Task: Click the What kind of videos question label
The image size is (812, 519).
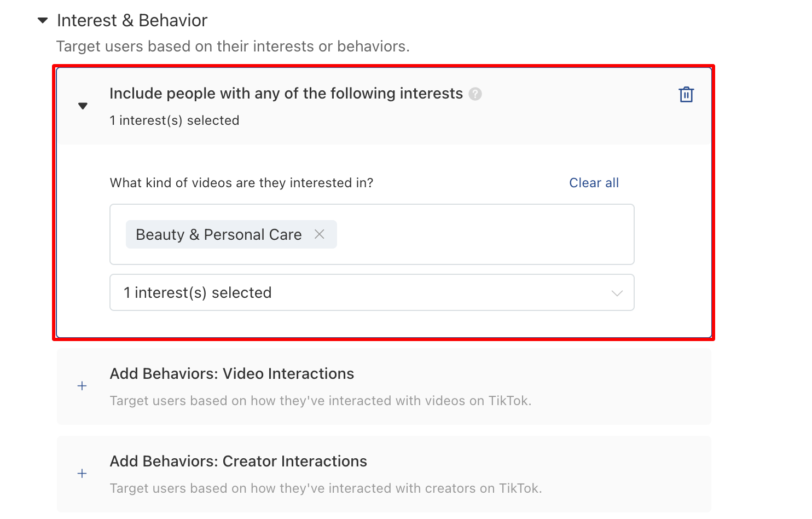Action: click(242, 183)
